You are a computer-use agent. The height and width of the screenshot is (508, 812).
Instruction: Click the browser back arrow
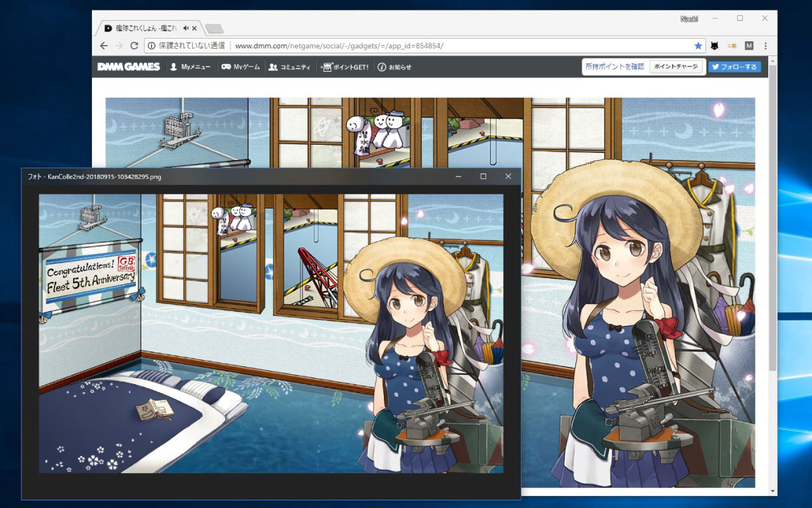[103, 45]
